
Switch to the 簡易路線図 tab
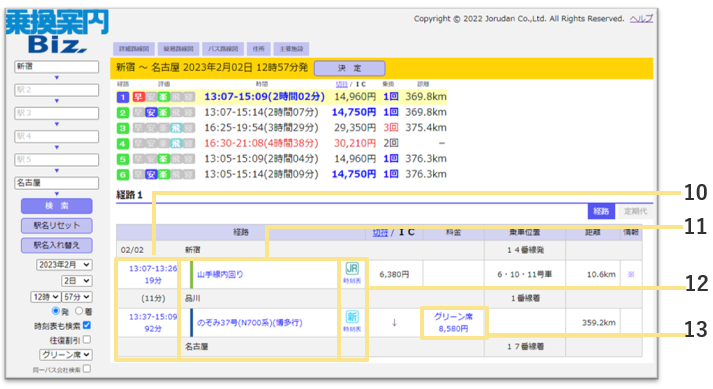[x=178, y=49]
